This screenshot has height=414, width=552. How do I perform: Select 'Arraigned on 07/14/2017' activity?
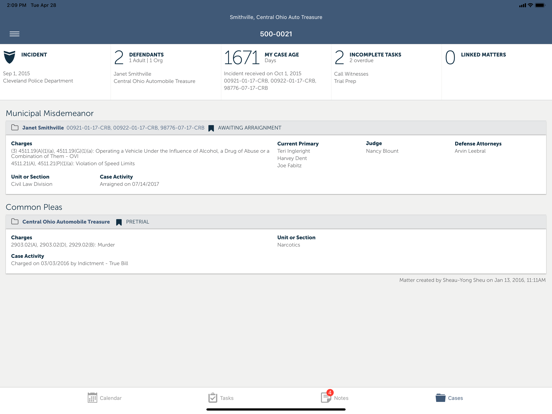pyautogui.click(x=129, y=184)
